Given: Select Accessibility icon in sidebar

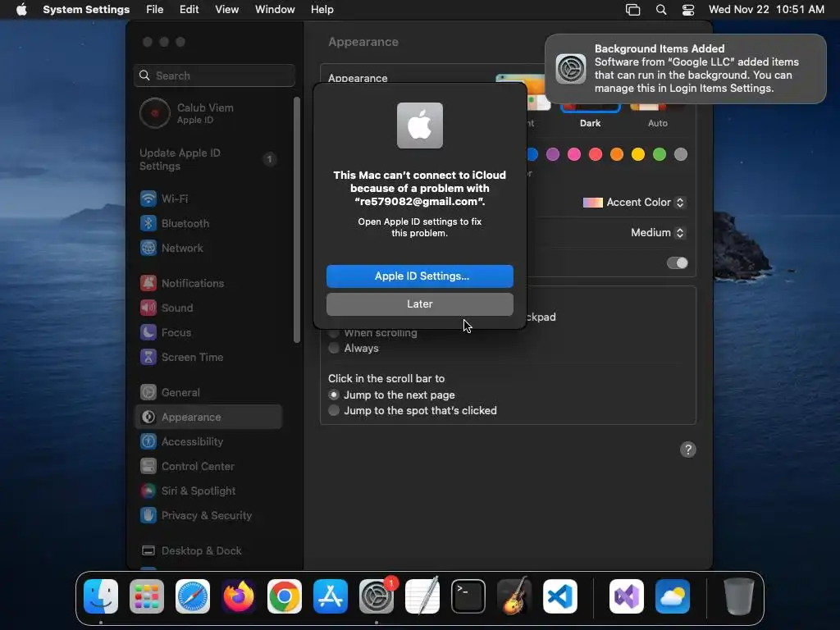Looking at the screenshot, I should point(148,441).
